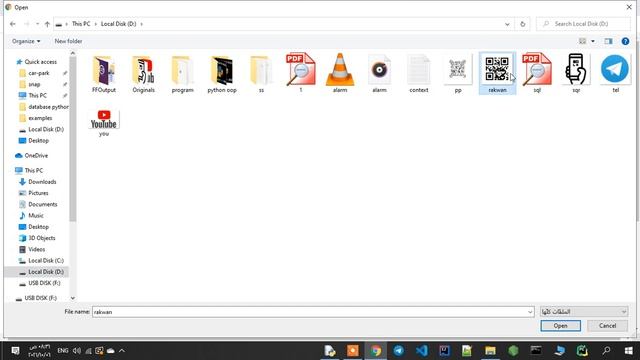Open the Organize menu

[26, 41]
